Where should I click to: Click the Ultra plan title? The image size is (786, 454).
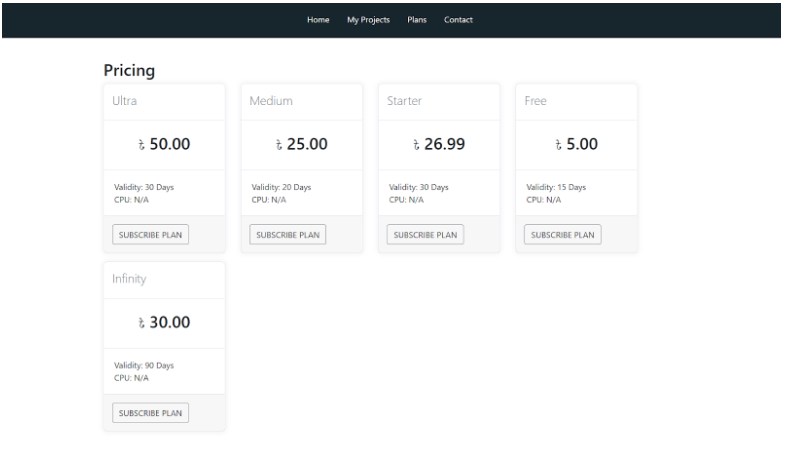pyautogui.click(x=124, y=101)
